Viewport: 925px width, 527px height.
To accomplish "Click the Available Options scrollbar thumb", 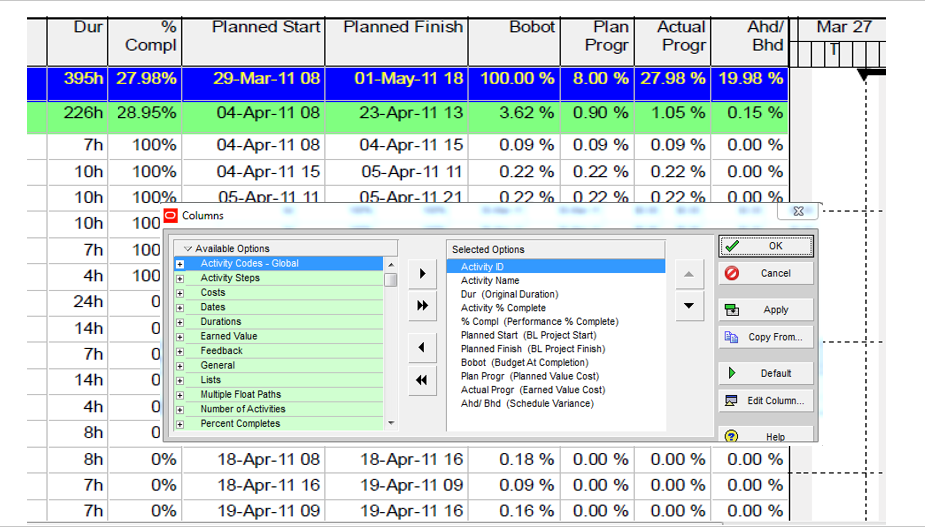I will tap(391, 279).
